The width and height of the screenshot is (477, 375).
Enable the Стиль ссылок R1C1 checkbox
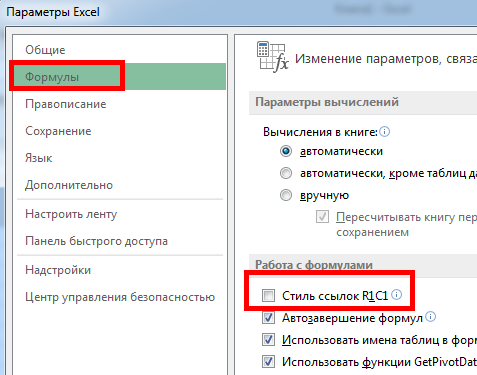coord(268,295)
